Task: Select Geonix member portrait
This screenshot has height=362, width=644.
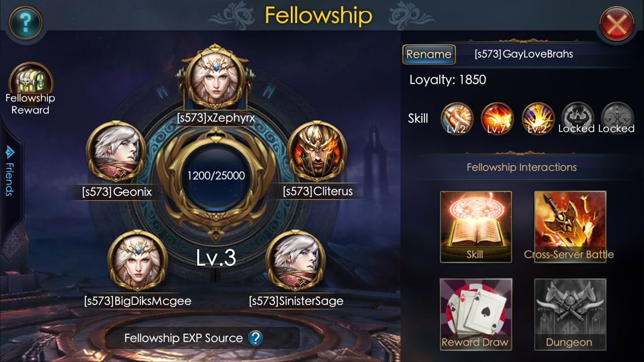Action: coord(116,152)
